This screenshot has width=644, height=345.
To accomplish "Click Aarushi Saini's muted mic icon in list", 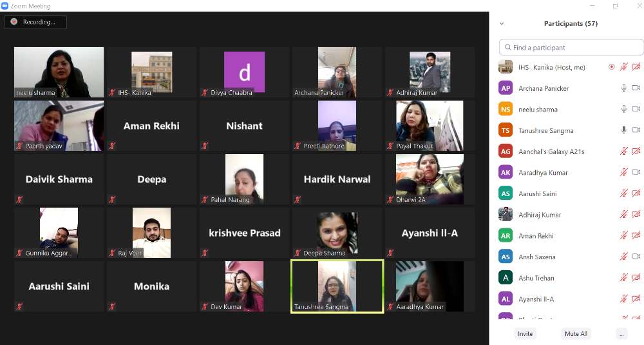I will [624, 193].
